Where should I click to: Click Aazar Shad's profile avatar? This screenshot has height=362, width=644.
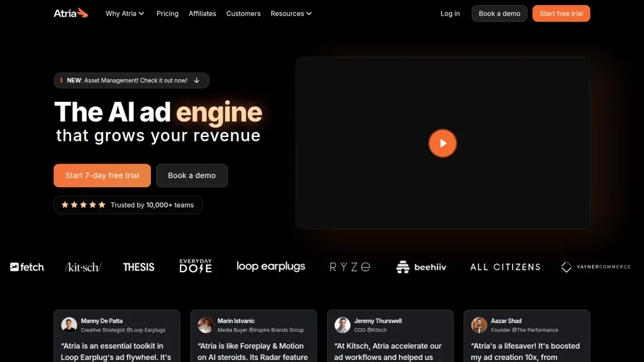pyautogui.click(x=479, y=325)
